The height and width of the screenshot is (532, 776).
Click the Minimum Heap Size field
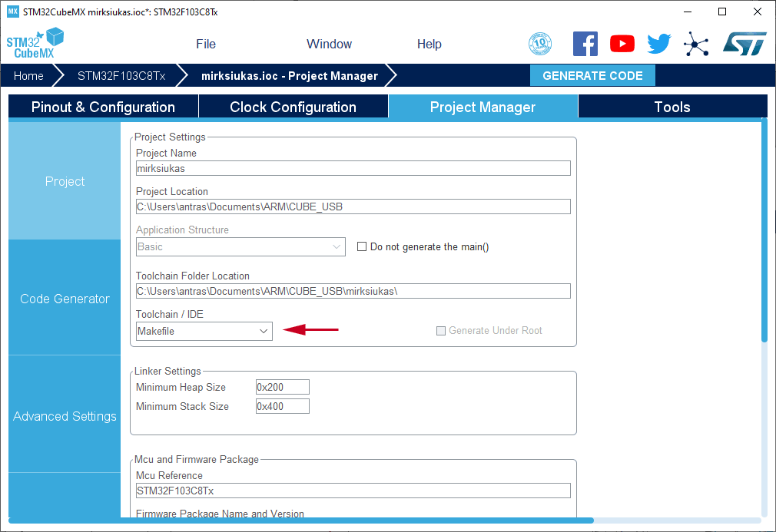pyautogui.click(x=283, y=387)
